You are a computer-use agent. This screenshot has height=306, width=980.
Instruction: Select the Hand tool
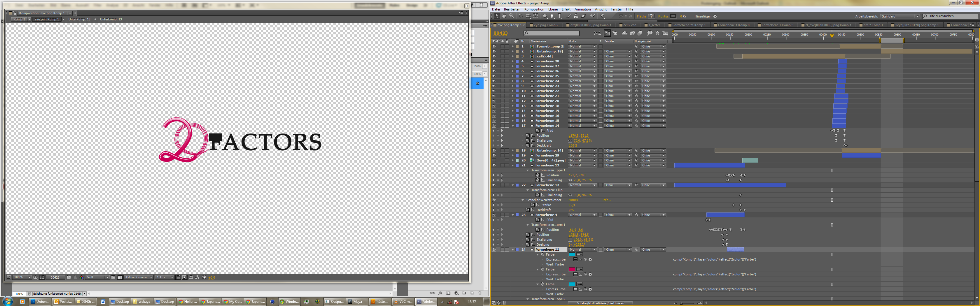coord(504,16)
